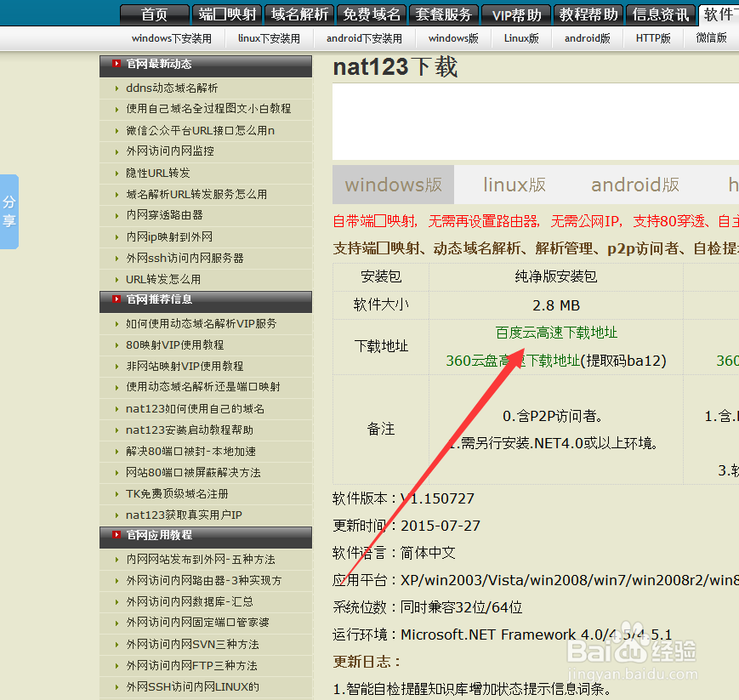Image resolution: width=739 pixels, height=700 pixels.
Task: Open the 信息资讯 navigation tab
Action: coord(661,14)
